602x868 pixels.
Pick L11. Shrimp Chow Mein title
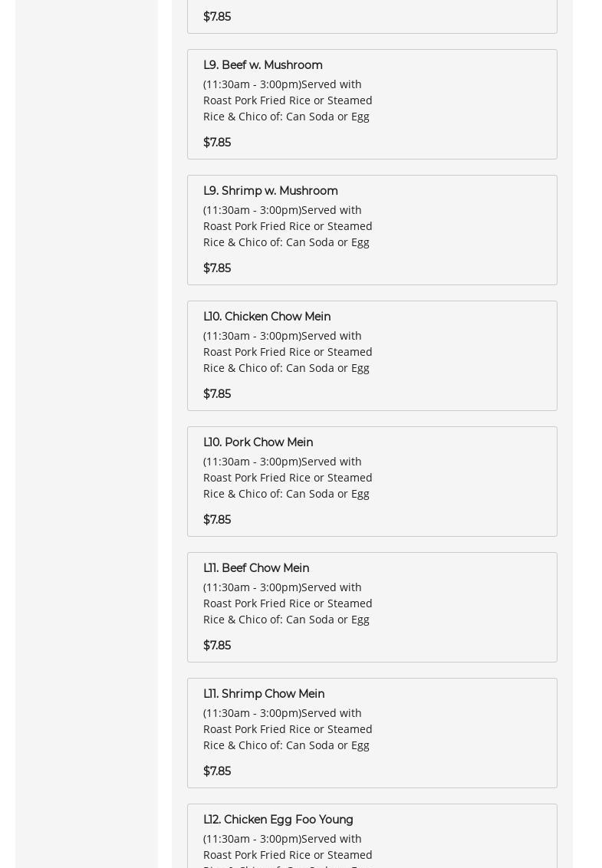(264, 694)
